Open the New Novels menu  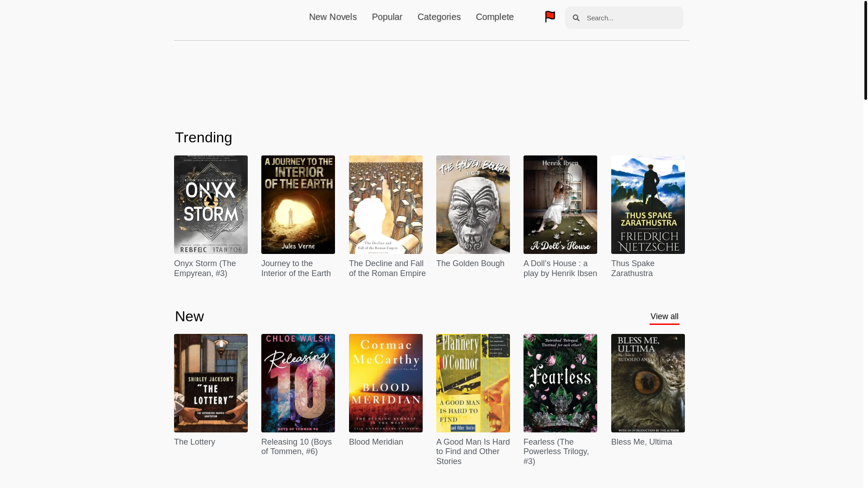coord(333,17)
